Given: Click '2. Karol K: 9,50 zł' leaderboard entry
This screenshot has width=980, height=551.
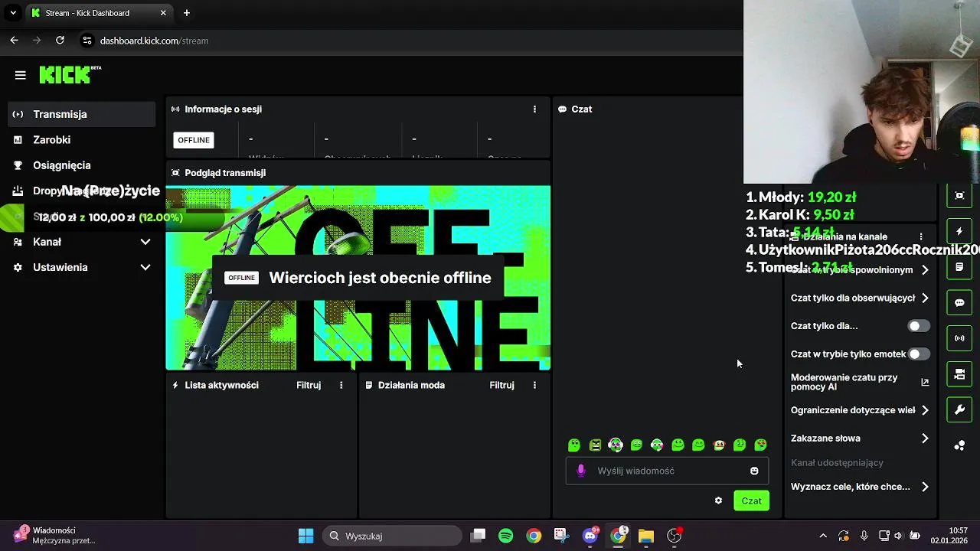Looking at the screenshot, I should click(800, 215).
